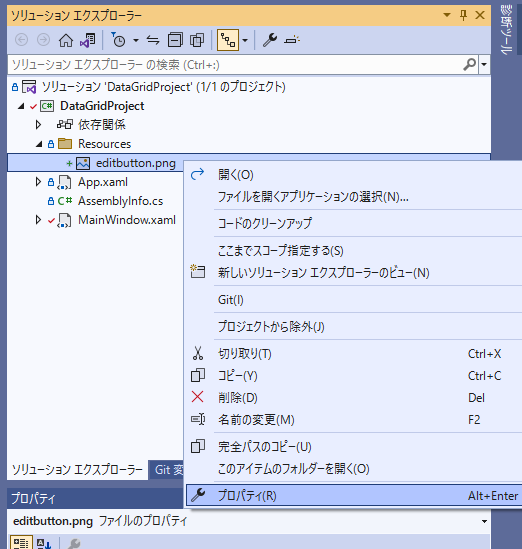Choose 削除(D) menu item

tap(354, 398)
